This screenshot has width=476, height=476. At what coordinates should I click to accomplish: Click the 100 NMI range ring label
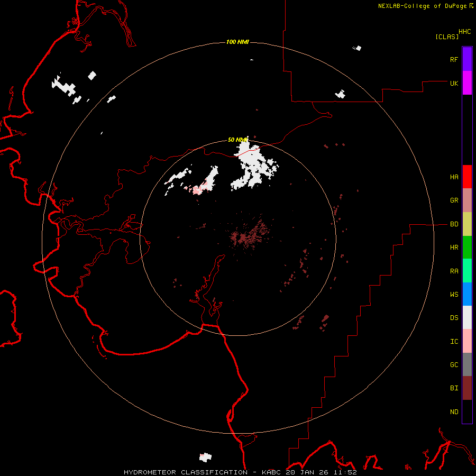237,42
